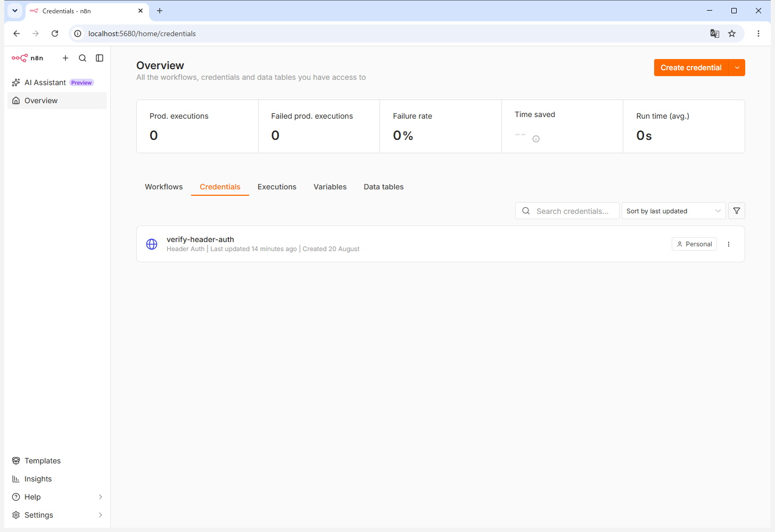This screenshot has width=775, height=532.
Task: Open three-dot menu for verify-header-auth
Action: click(x=729, y=244)
